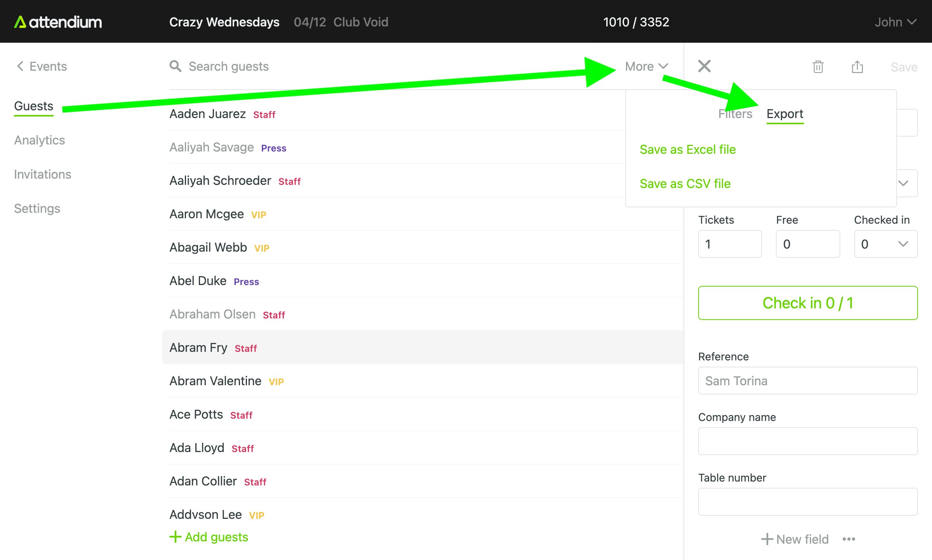Expand the More dropdown menu
932x560 pixels.
(x=646, y=66)
